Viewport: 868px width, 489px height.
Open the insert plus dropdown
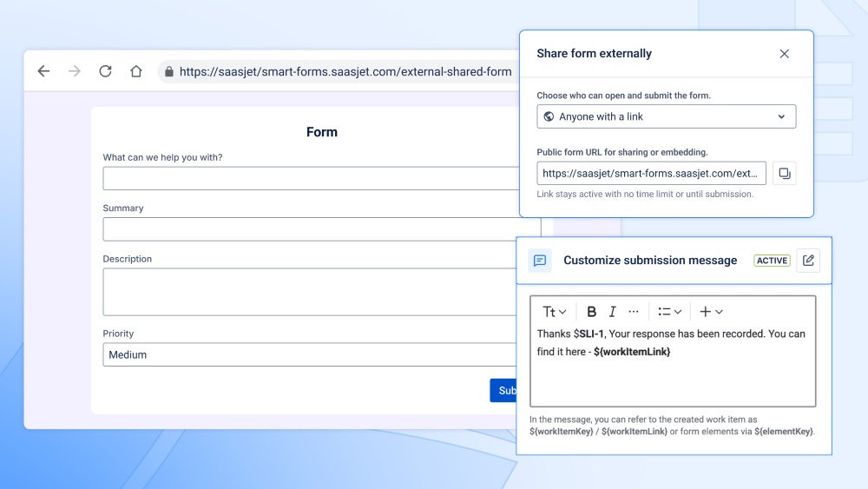point(712,312)
